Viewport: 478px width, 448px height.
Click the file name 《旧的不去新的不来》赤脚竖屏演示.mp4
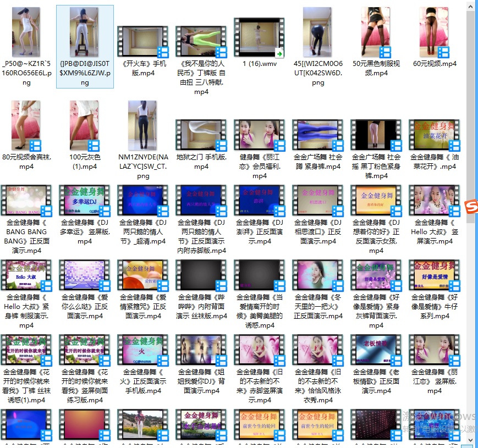260,386
